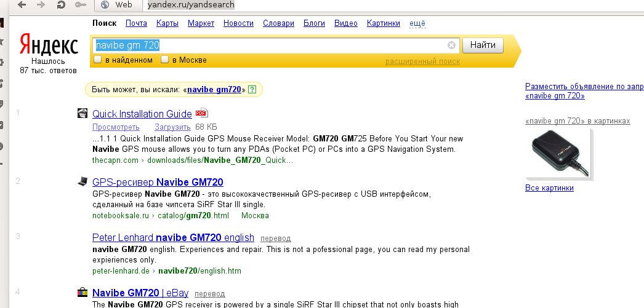Click the peter-lenhard.de green URL
The image size is (644, 308).
point(167,270)
